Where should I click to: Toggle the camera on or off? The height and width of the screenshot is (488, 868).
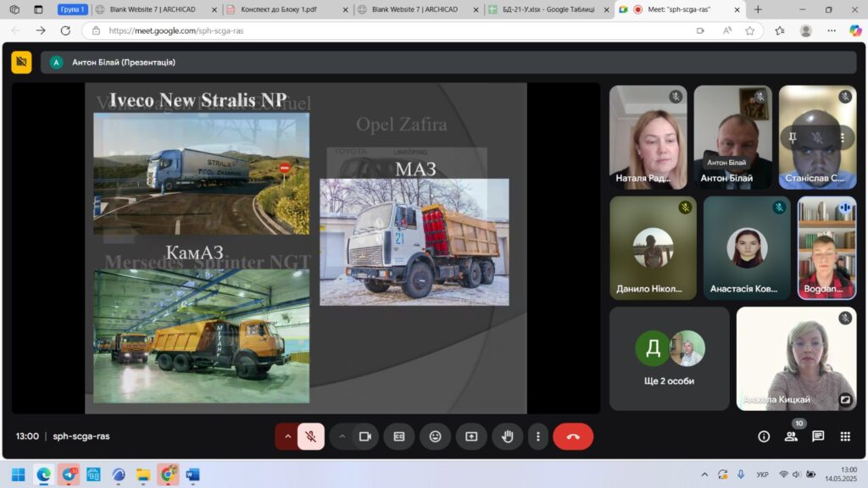[x=365, y=436]
